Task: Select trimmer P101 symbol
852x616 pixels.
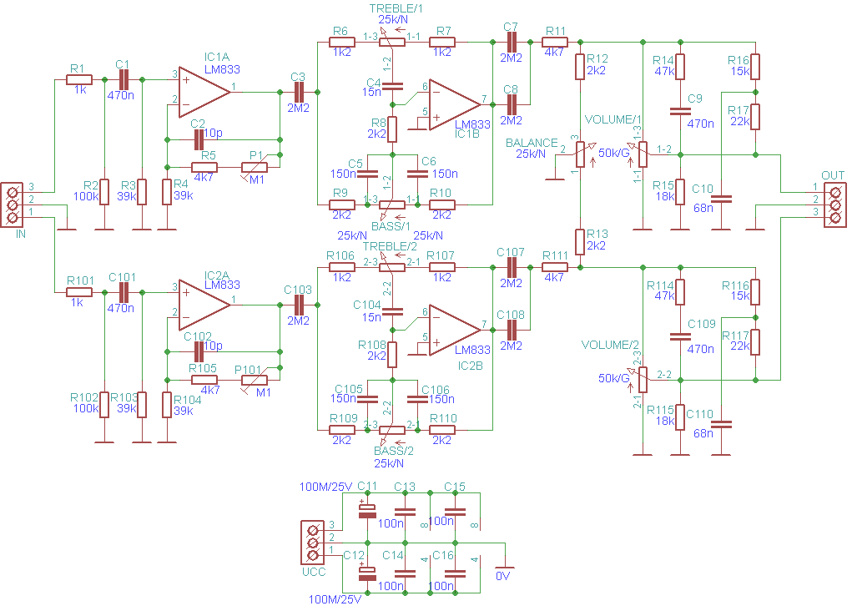Action: (x=255, y=380)
